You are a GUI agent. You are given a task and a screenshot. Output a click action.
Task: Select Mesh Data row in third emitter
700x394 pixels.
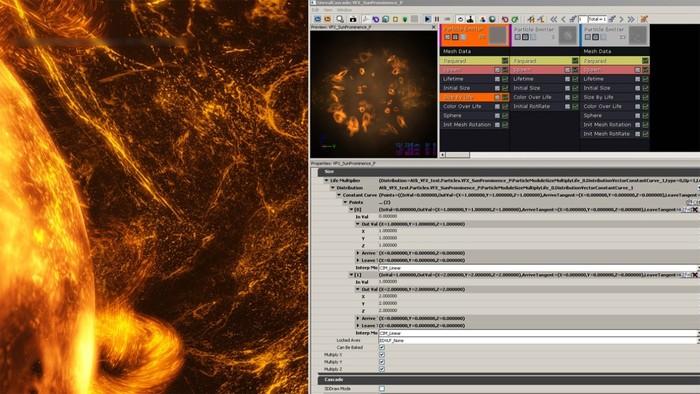(x=615, y=51)
